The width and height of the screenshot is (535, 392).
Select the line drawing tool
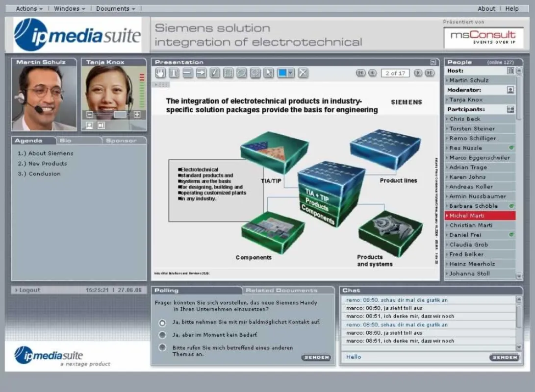point(188,73)
